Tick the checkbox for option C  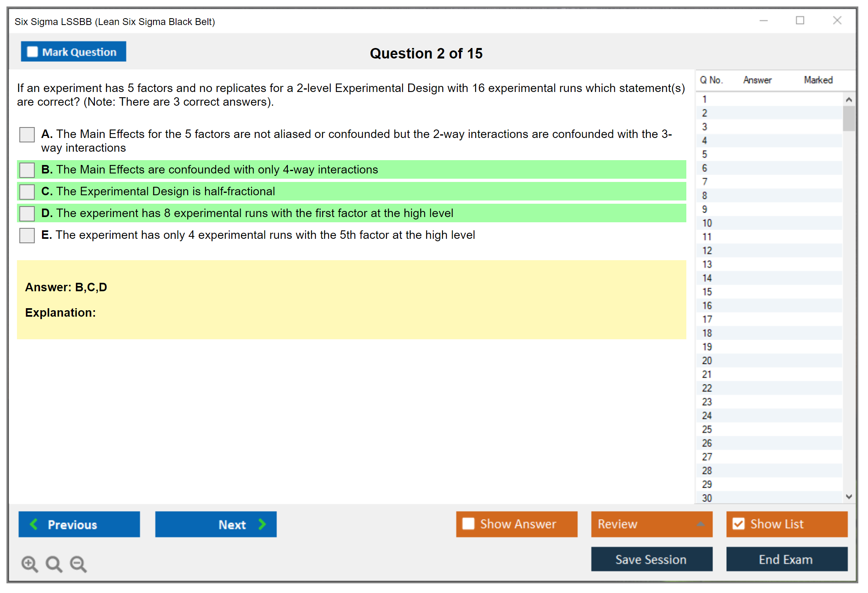coord(27,192)
